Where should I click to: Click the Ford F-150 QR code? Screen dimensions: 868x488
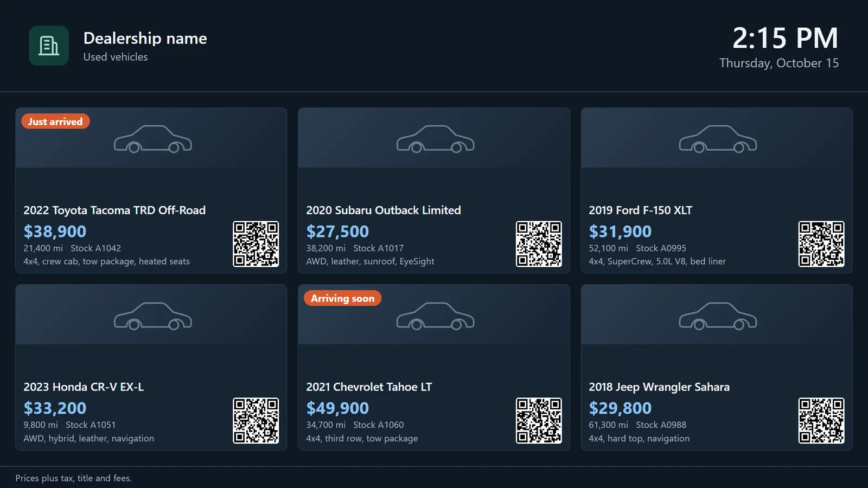[821, 244]
